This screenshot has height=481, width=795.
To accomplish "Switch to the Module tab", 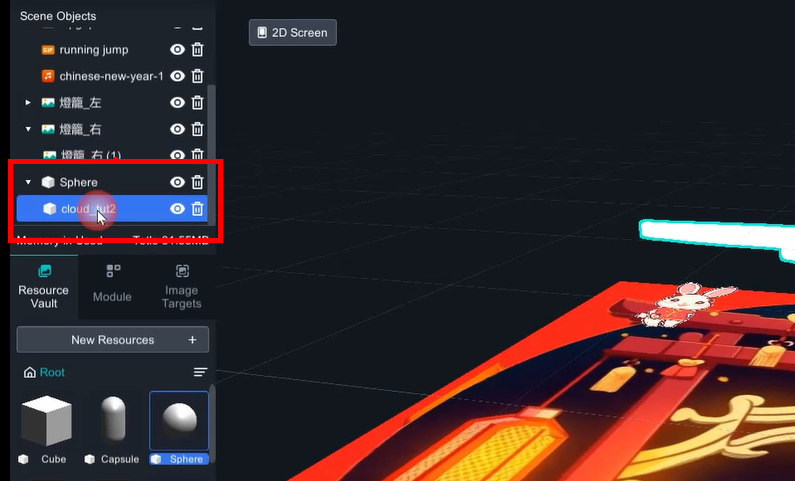I will (112, 284).
